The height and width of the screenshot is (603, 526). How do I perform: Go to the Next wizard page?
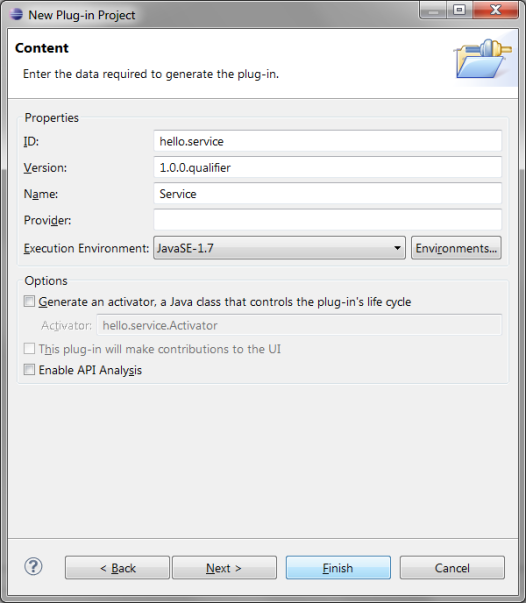[x=224, y=568]
